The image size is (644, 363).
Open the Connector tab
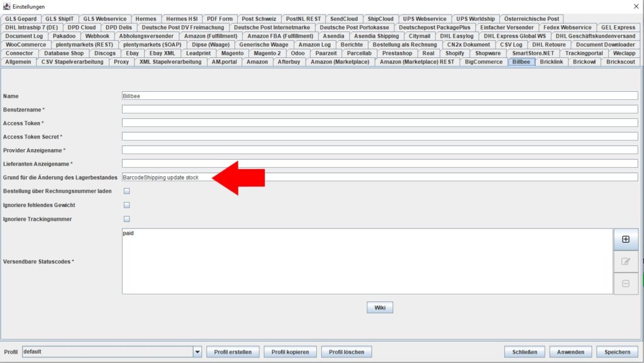click(x=19, y=53)
